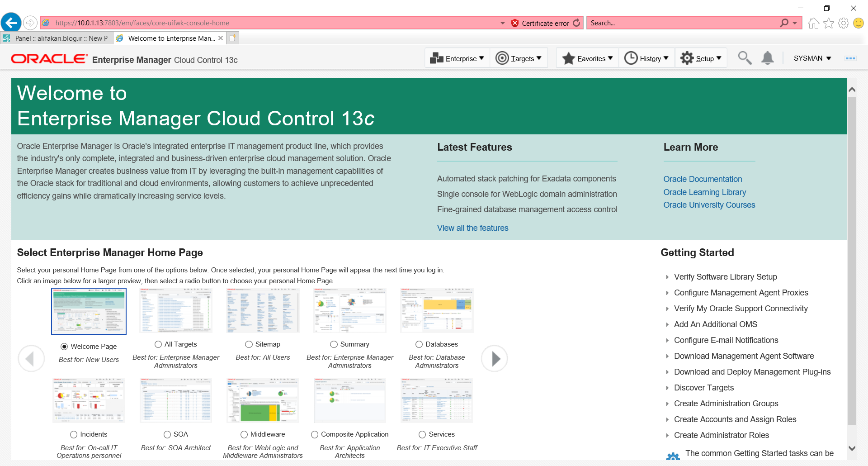Open Oracle Documentation link

pos(703,179)
